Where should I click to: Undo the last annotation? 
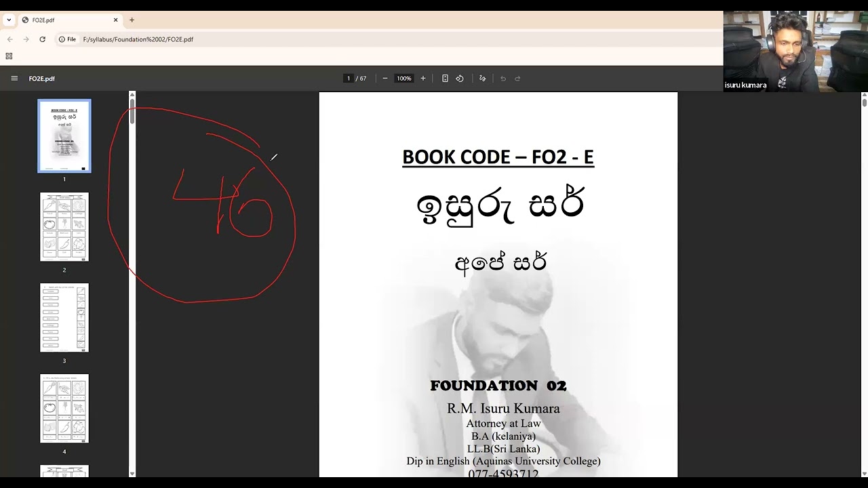coord(503,79)
